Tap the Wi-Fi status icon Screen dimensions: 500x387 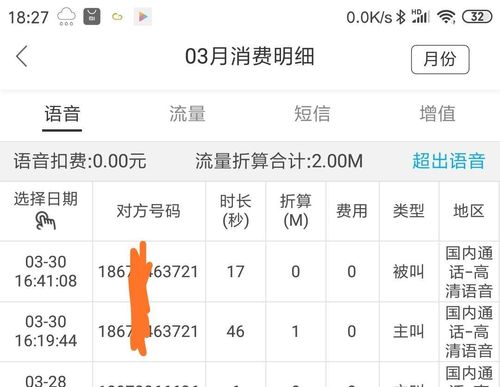tap(446, 16)
